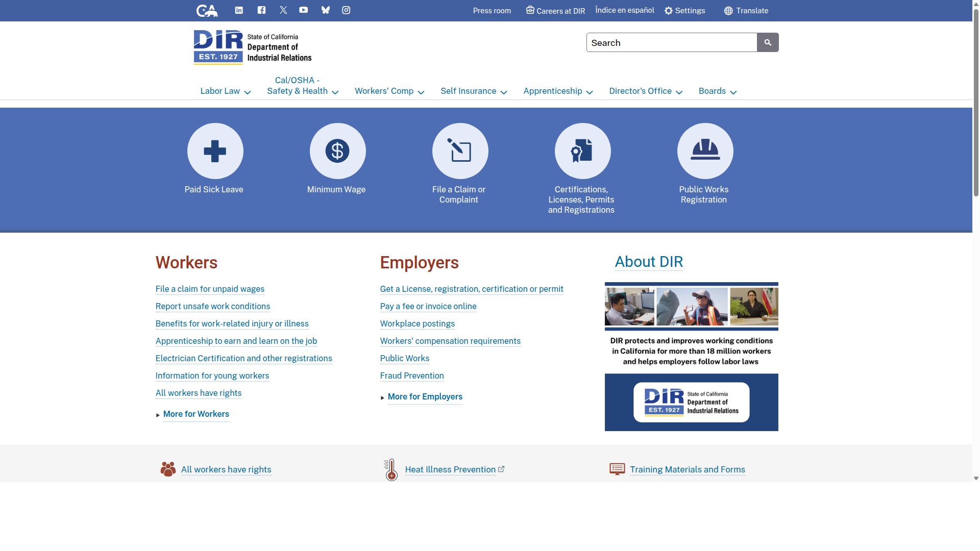Screen dimensions: 980x551
Task: Open the Minimum Wage dollar icon
Action: click(337, 151)
